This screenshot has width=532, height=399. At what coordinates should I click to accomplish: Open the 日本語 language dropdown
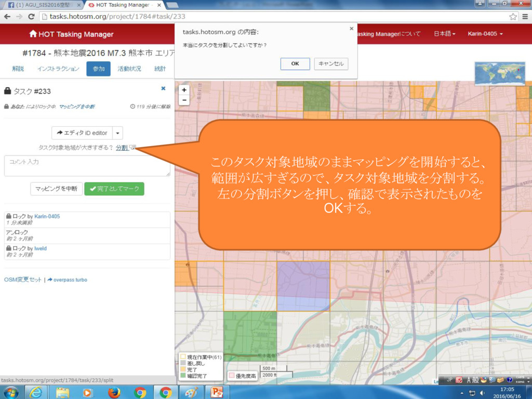click(x=444, y=34)
